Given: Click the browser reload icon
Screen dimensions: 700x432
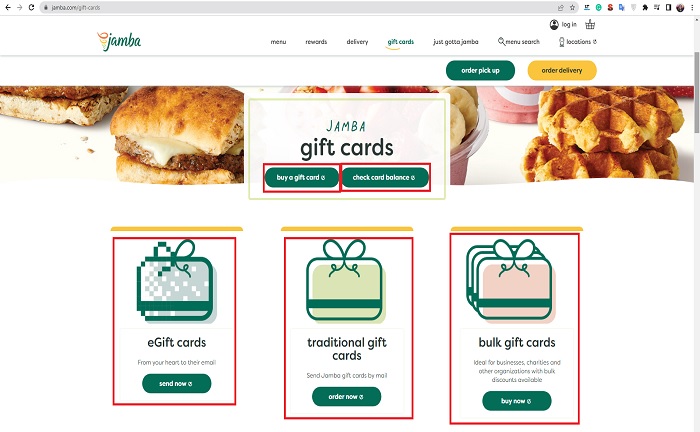Looking at the screenshot, I should click(31, 7).
